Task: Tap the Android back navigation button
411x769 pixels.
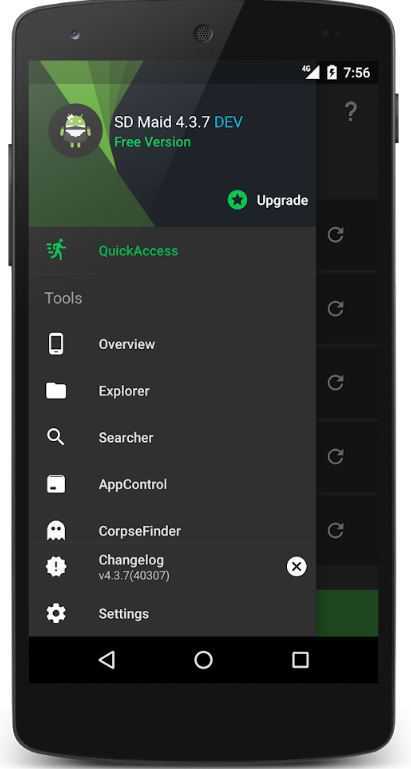Action: pyautogui.click(x=107, y=660)
